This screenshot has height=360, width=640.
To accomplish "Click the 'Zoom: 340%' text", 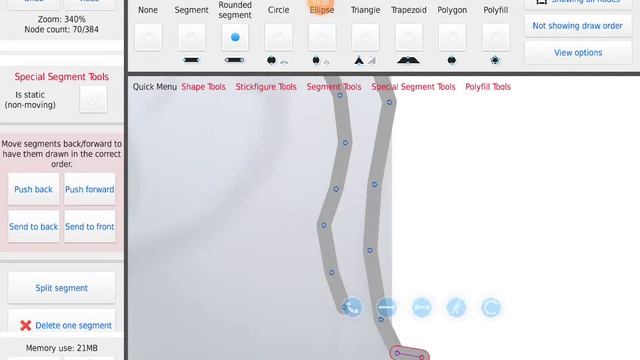I will point(62,19).
